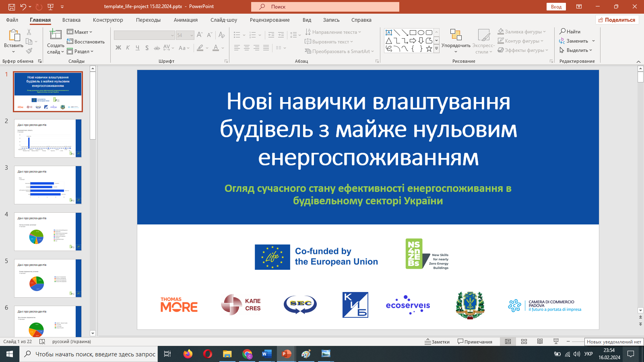Click the Cut scissors icon
This screenshot has height=362, width=644.
29,32
